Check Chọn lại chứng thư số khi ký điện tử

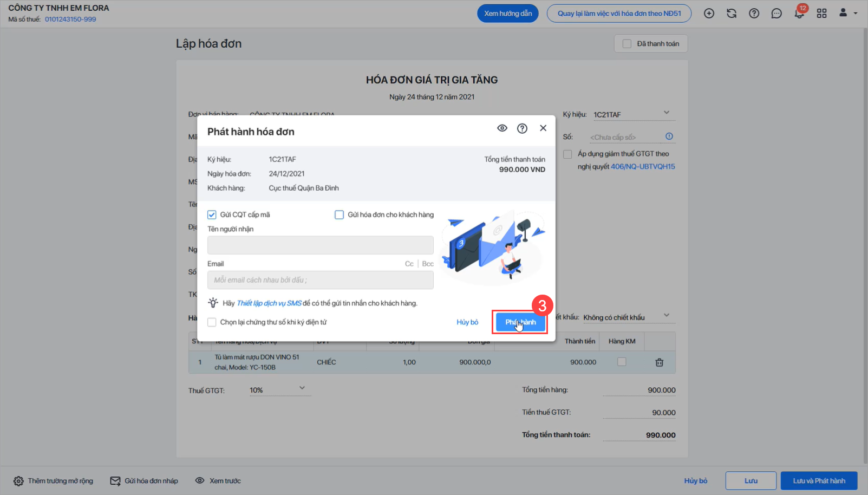(x=212, y=322)
